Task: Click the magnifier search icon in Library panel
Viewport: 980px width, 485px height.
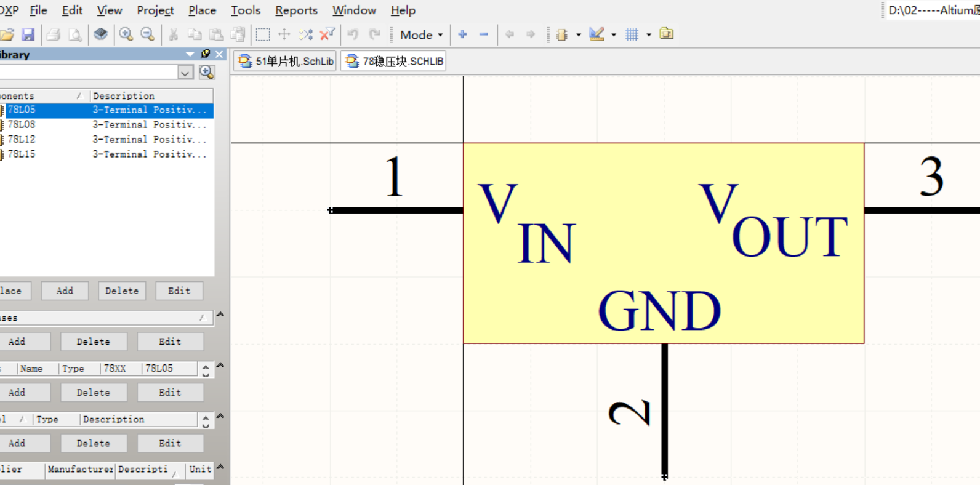Action: [x=207, y=72]
